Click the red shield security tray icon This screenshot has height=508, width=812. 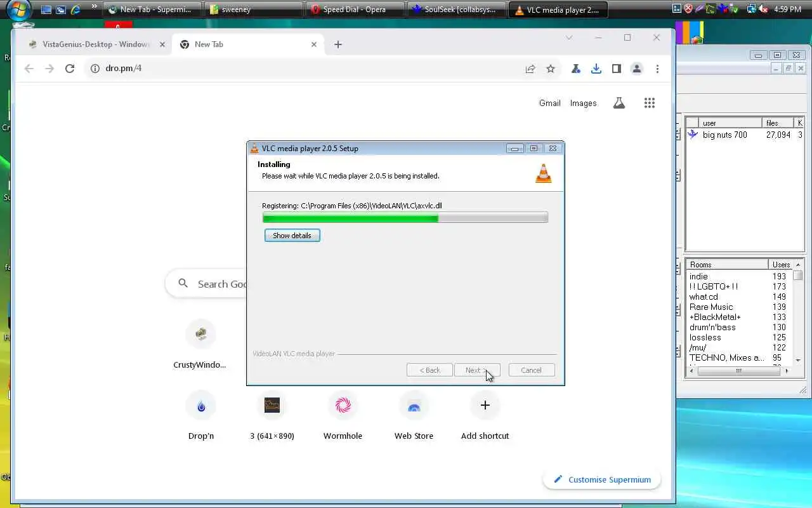tap(688, 9)
